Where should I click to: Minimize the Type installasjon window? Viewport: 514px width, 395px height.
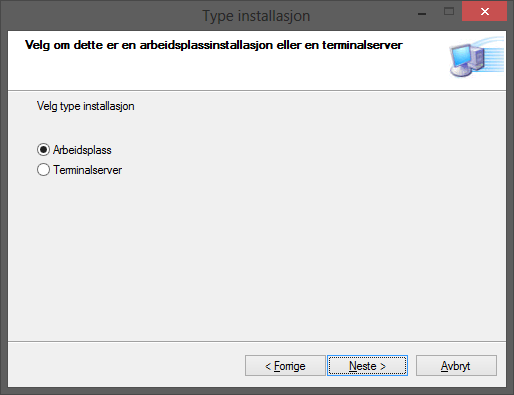(x=422, y=13)
